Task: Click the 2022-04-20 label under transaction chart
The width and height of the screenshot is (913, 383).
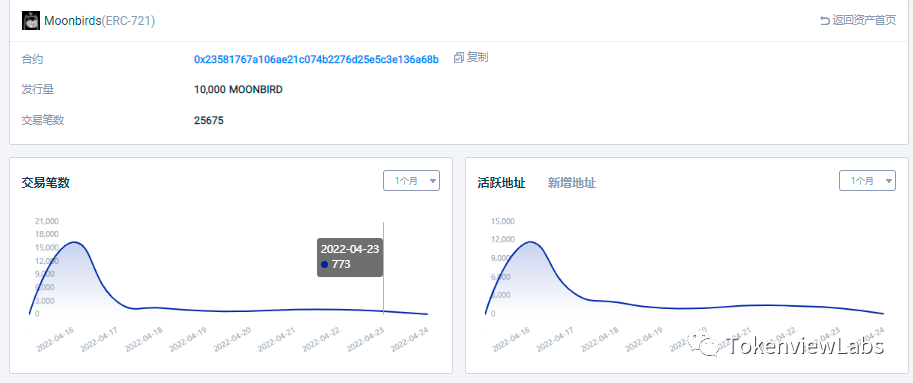Action: [x=232, y=339]
